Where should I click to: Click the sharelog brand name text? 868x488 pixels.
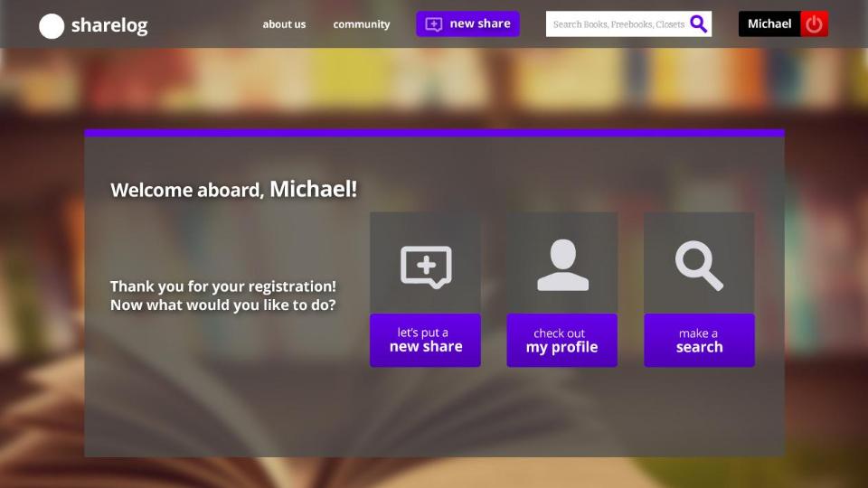108,25
